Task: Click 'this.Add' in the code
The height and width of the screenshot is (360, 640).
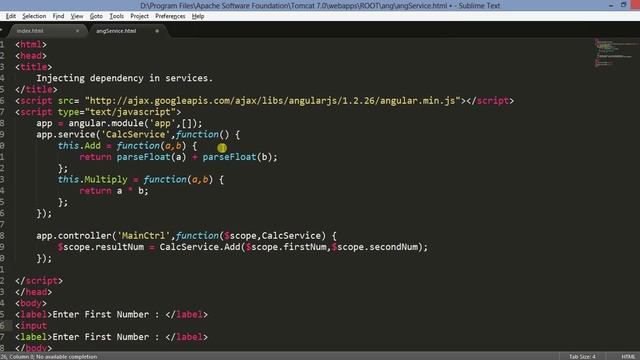Action: (x=79, y=146)
